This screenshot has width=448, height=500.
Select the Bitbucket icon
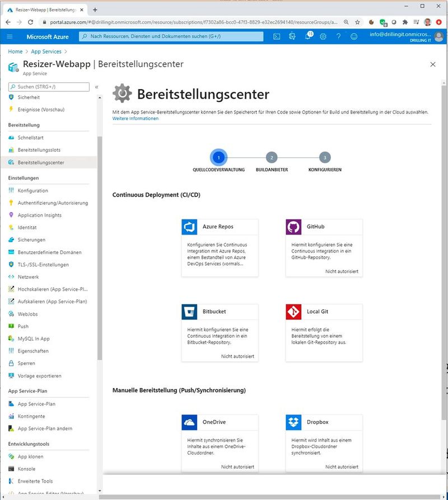pyautogui.click(x=189, y=311)
